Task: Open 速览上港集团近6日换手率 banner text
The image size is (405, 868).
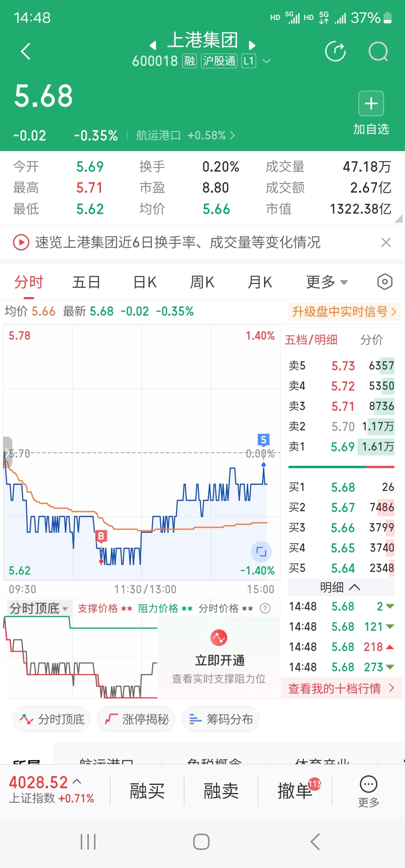Action: [x=178, y=242]
